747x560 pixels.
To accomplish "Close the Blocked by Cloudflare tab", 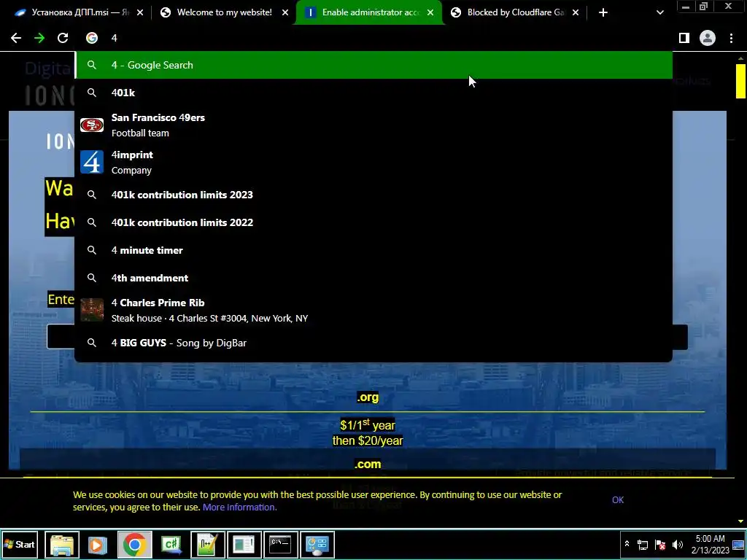I will click(x=576, y=12).
